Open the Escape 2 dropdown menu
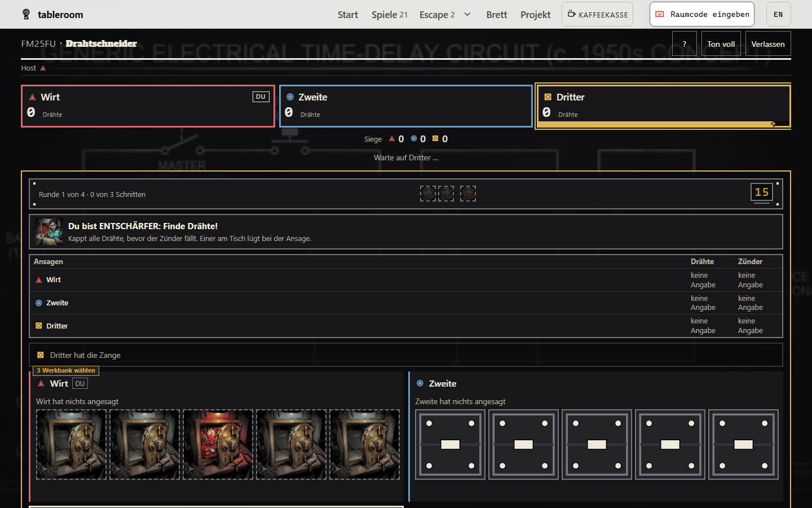This screenshot has width=812, height=508. pyautogui.click(x=437, y=15)
